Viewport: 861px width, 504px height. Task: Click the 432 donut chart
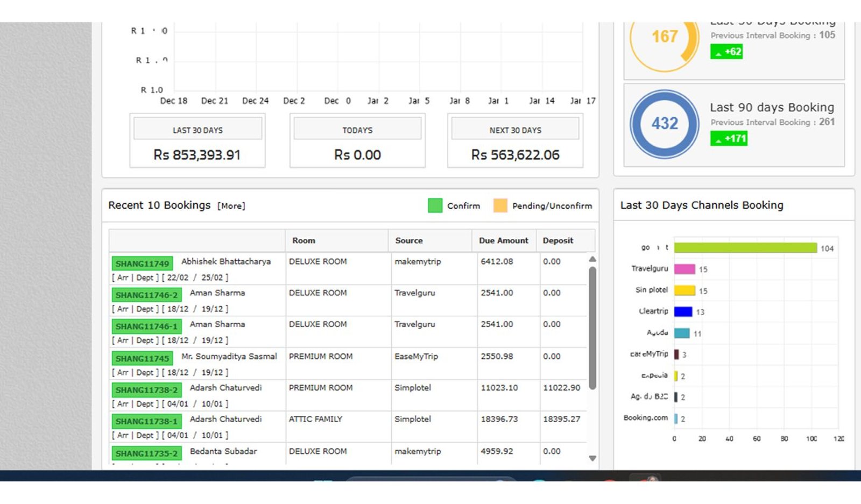[665, 124]
